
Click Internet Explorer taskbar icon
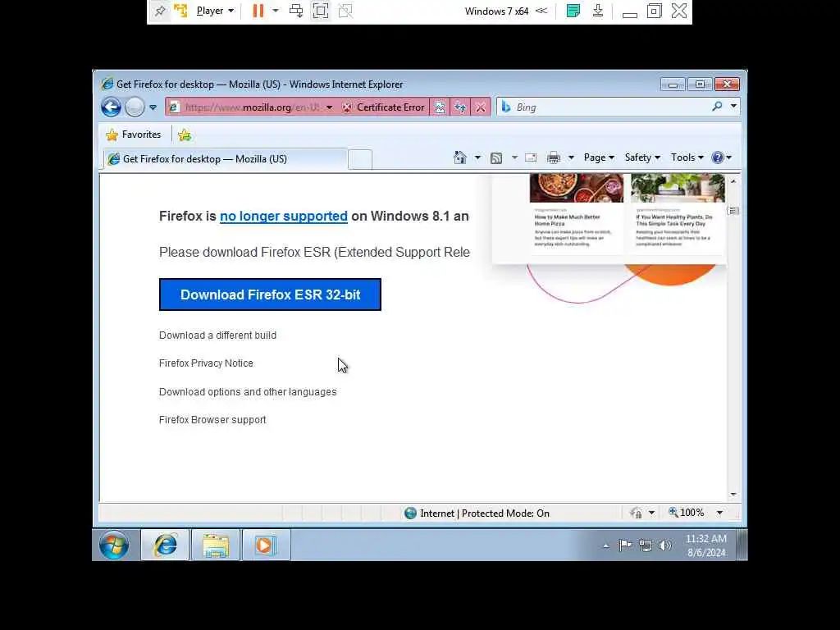(165, 545)
